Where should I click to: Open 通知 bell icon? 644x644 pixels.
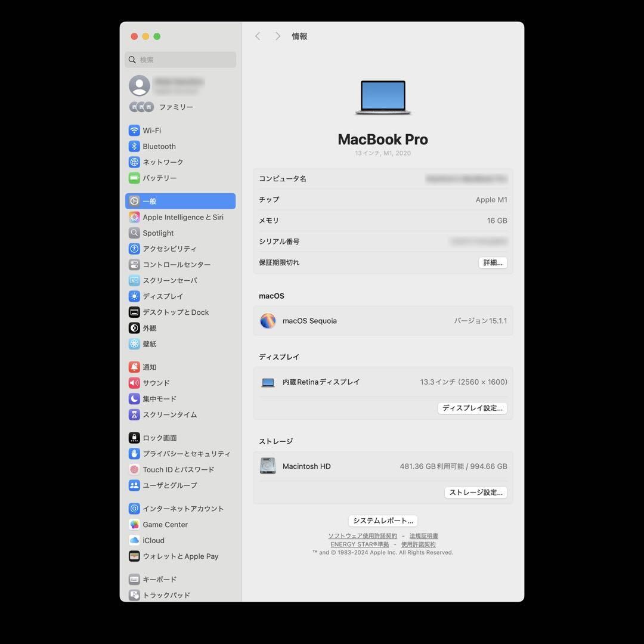pos(134,367)
